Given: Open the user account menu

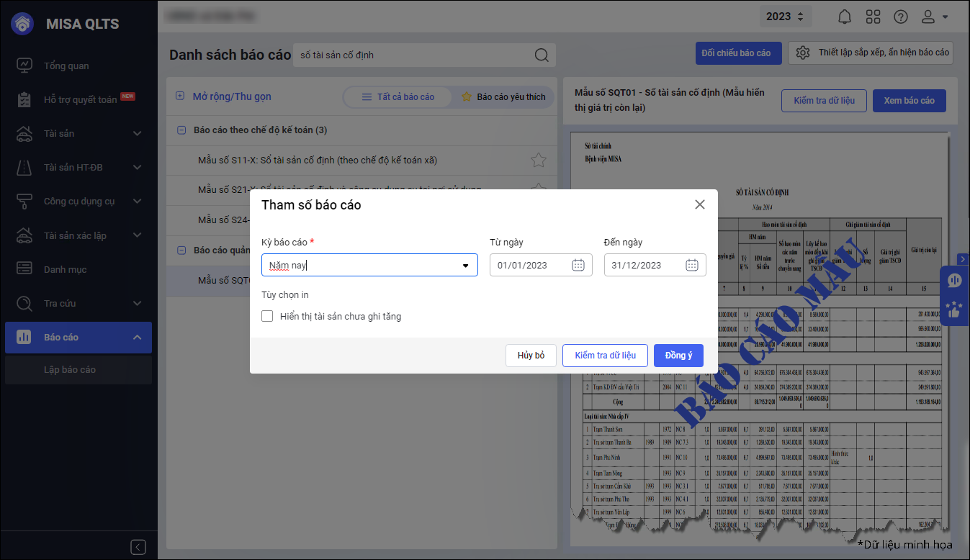Looking at the screenshot, I should click(935, 17).
